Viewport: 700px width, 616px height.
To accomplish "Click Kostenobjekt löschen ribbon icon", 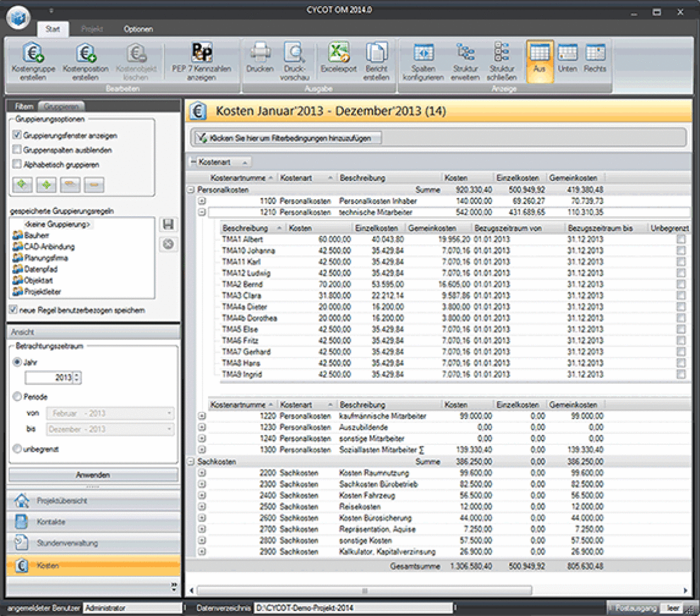I will (x=136, y=62).
